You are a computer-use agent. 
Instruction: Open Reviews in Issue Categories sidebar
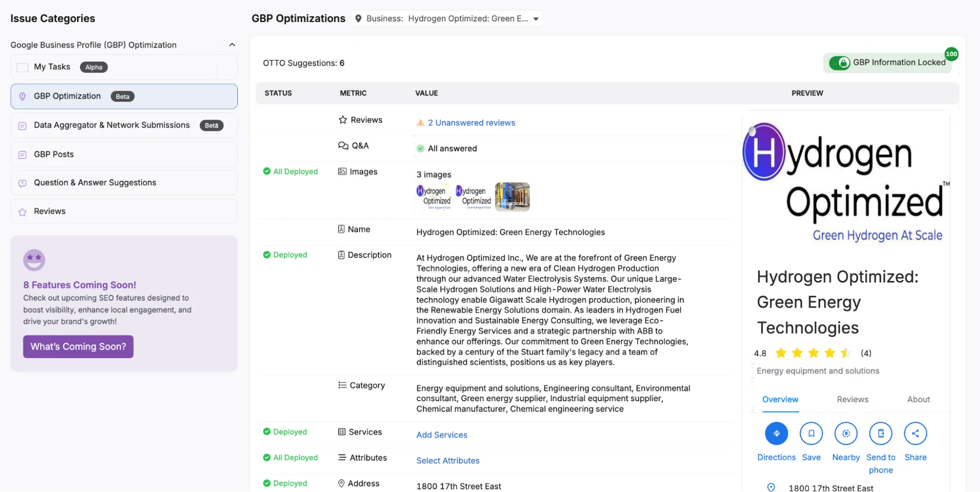point(124,211)
